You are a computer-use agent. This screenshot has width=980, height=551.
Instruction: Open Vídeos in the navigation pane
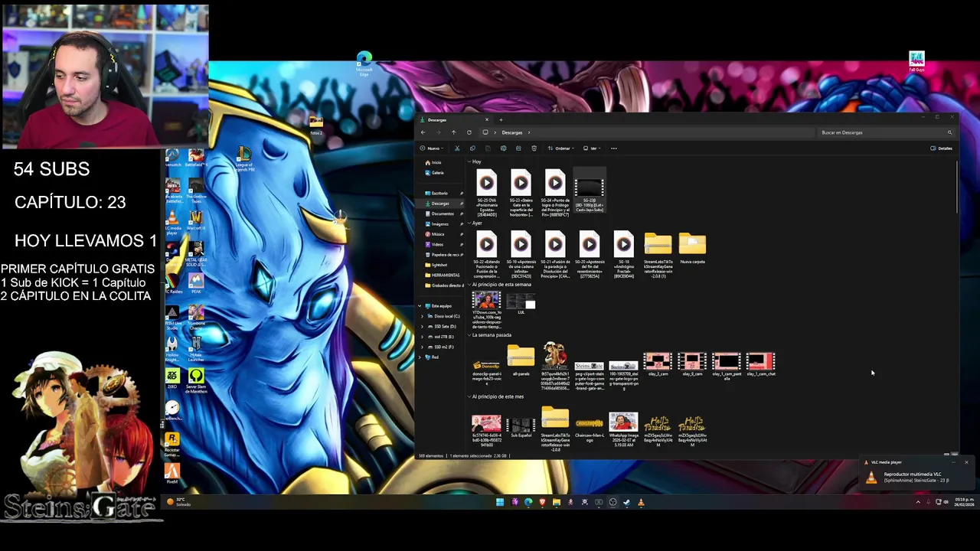click(x=442, y=244)
